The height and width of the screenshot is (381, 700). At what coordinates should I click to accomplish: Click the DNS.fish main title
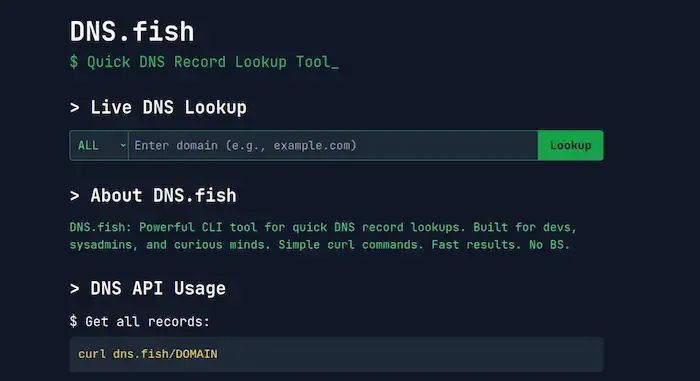coord(132,32)
